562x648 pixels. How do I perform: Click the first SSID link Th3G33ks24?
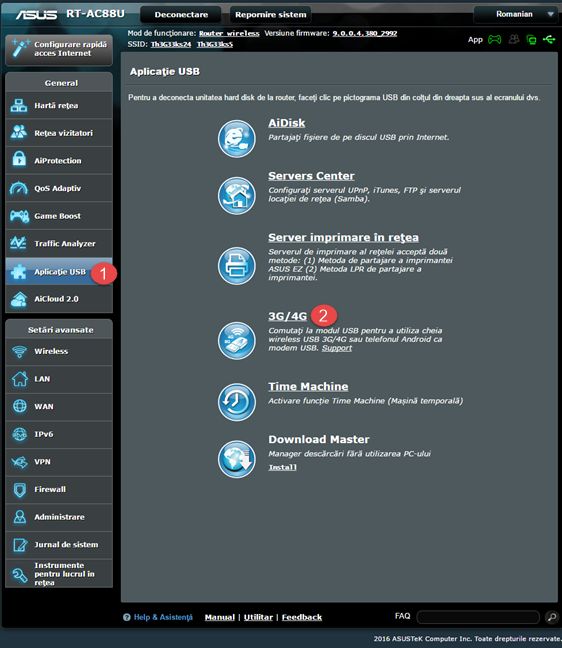[x=171, y=44]
